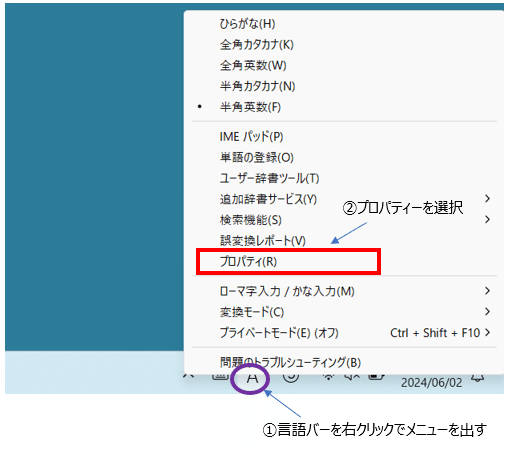Open 単語の登録(O) dialog
Viewport: 514px width, 449px height.
coord(256,157)
